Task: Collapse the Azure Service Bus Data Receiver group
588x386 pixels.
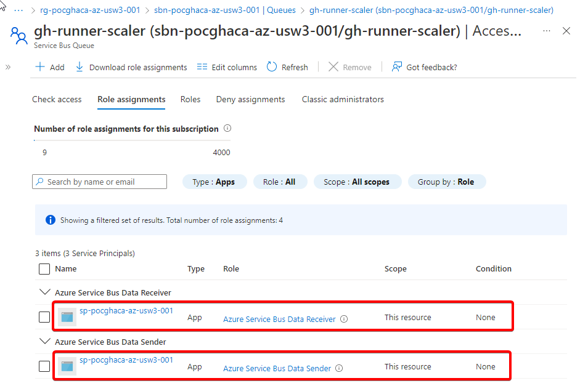Action: pyautogui.click(x=44, y=292)
